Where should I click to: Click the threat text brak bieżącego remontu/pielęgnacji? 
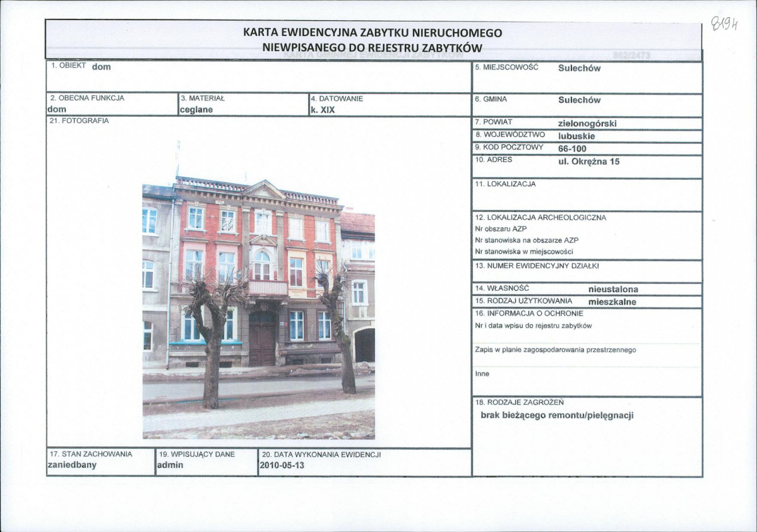556,415
